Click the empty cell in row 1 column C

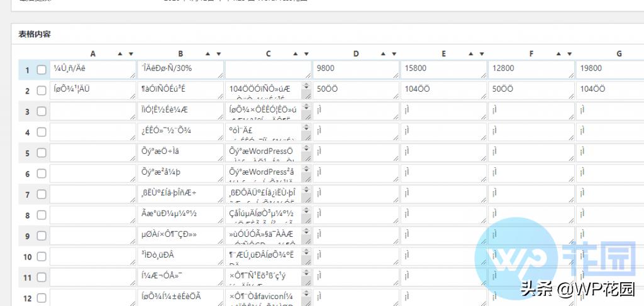267,68
